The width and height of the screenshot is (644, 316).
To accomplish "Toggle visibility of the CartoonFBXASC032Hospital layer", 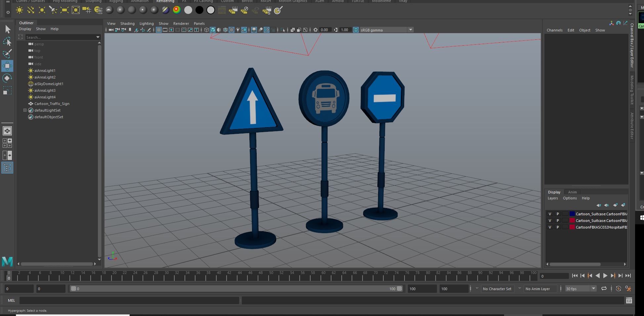I will 550,227.
